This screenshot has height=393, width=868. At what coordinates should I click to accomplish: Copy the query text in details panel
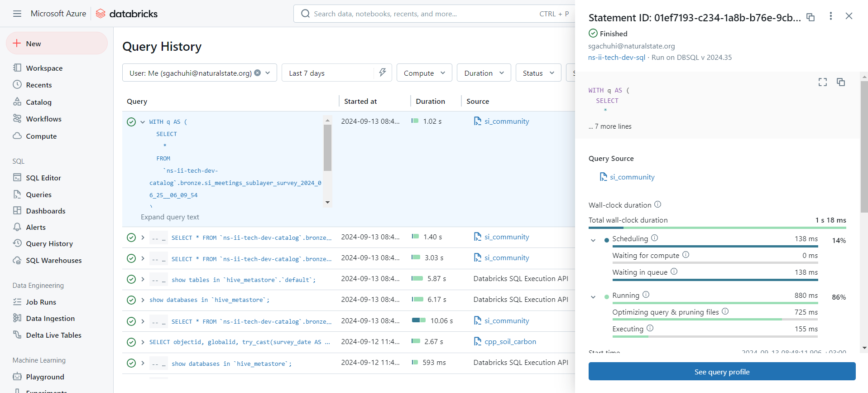click(841, 82)
